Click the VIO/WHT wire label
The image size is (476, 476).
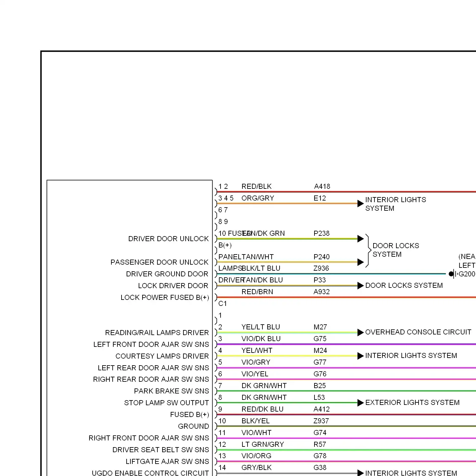(256, 433)
